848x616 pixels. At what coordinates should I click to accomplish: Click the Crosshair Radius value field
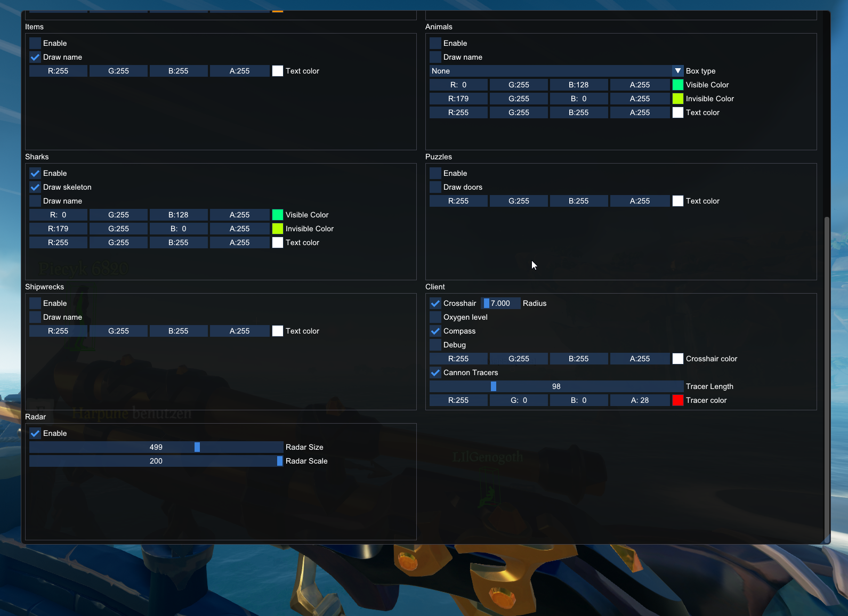[x=500, y=303]
